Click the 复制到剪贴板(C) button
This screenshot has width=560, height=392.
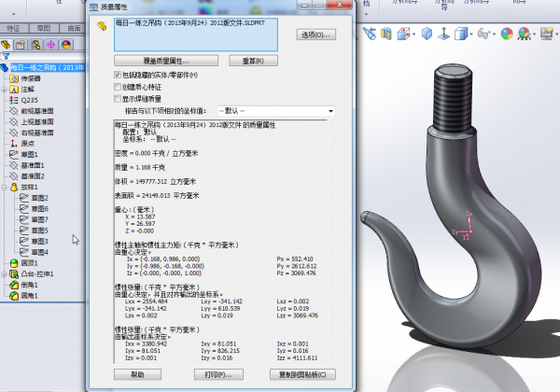pyautogui.click(x=302, y=374)
